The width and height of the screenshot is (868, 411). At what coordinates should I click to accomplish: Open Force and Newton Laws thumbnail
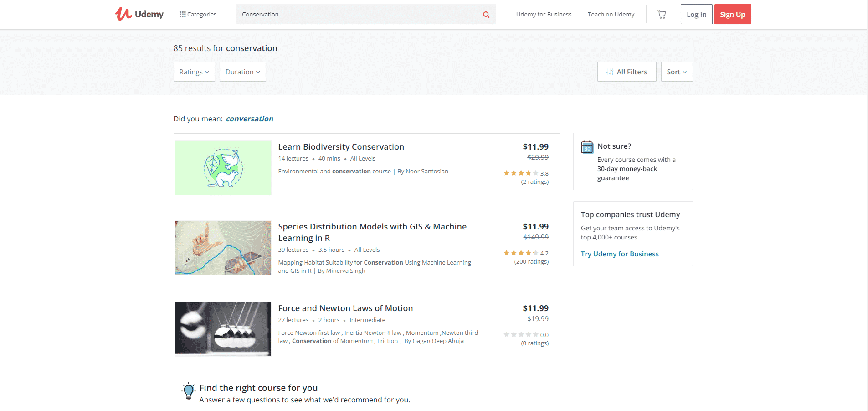223,329
